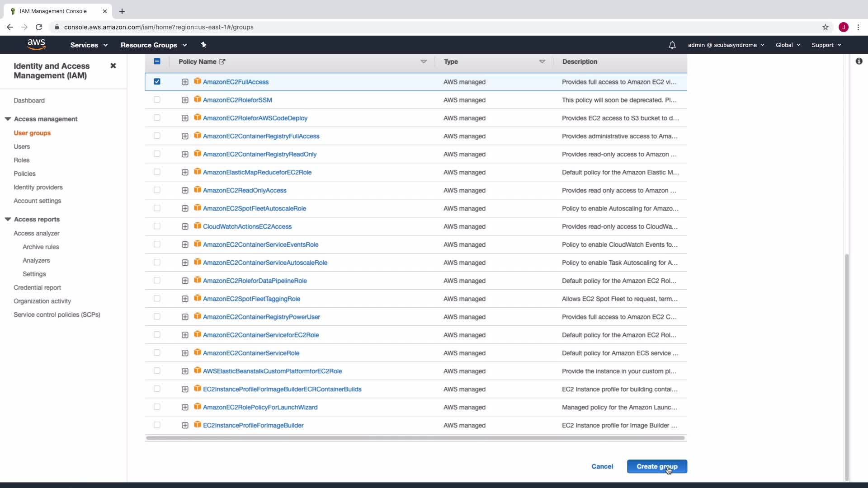Open the notifications bell
The image size is (868, 488).
[672, 45]
